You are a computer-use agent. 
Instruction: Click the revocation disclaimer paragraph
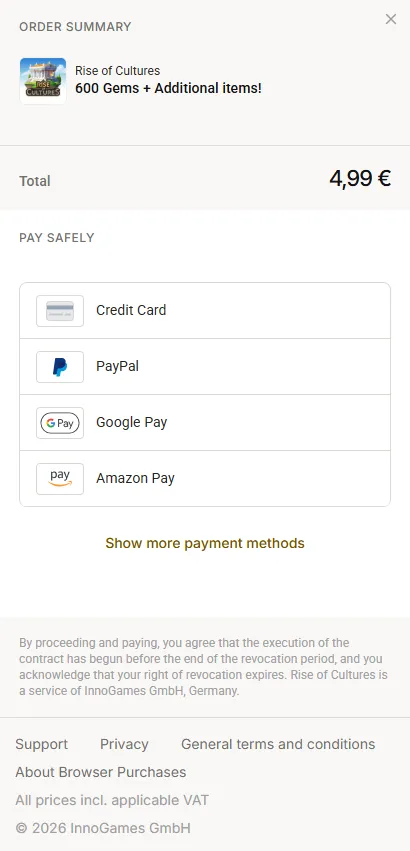click(x=204, y=667)
